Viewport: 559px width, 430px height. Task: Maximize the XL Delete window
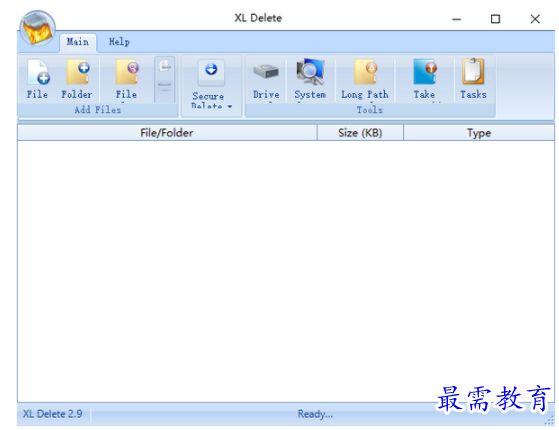pos(495,19)
